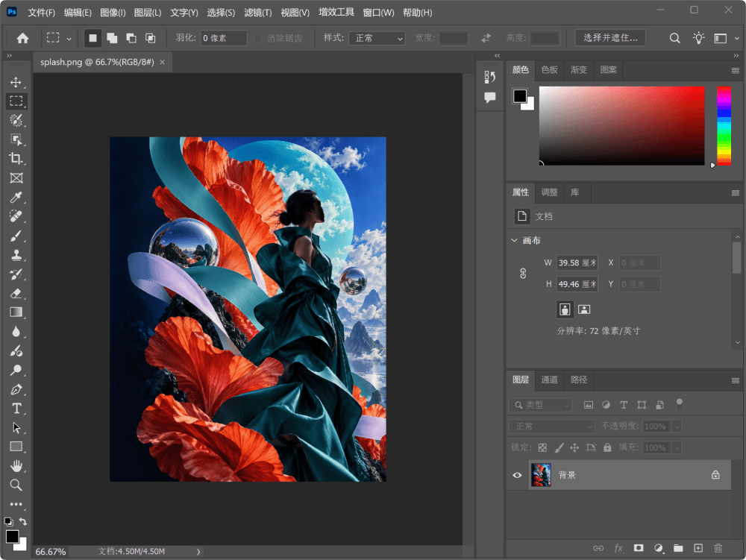Expand the toolbar double-arrow

9,56
